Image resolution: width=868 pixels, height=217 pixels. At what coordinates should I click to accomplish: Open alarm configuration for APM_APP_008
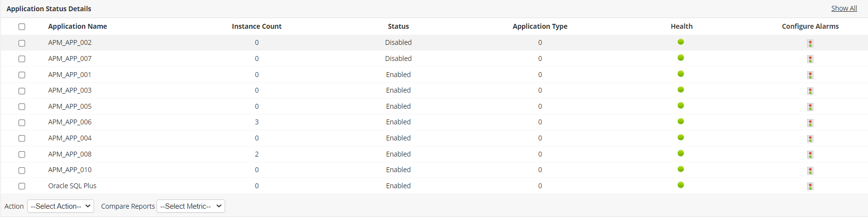click(810, 155)
